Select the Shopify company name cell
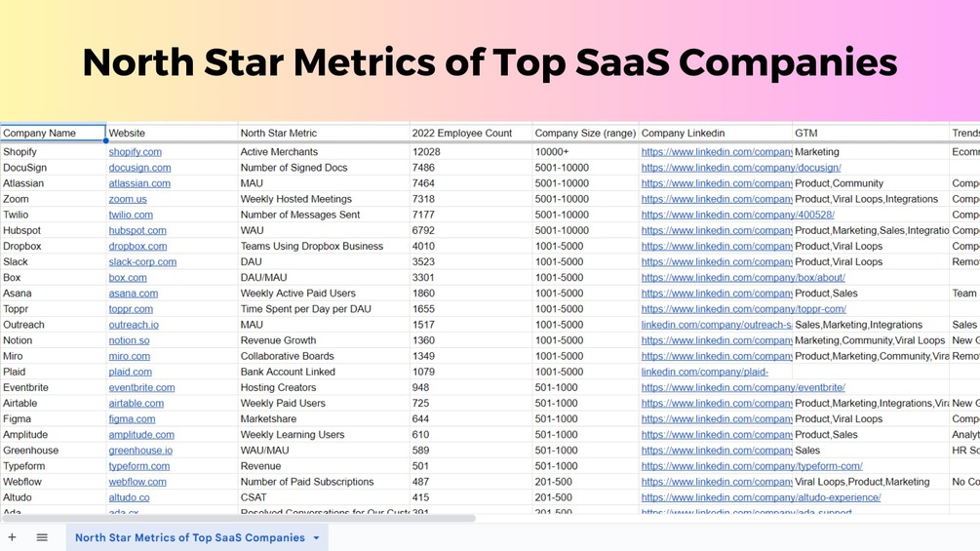The height and width of the screenshot is (551, 980). coord(53,152)
